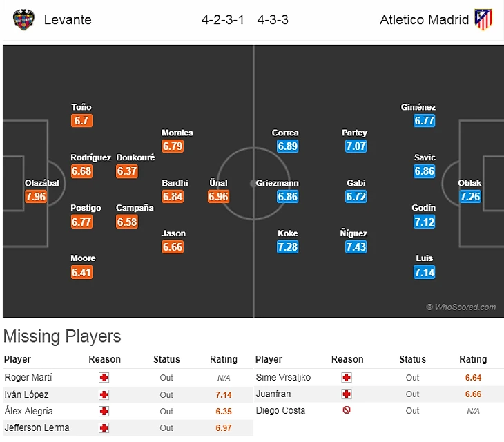Open Diego Costa in missing players list
504x442 pixels.
click(280, 410)
